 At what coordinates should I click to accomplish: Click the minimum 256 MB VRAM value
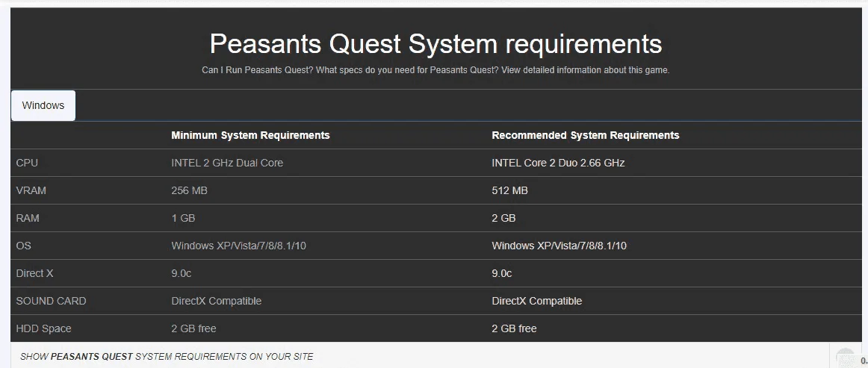tap(189, 190)
